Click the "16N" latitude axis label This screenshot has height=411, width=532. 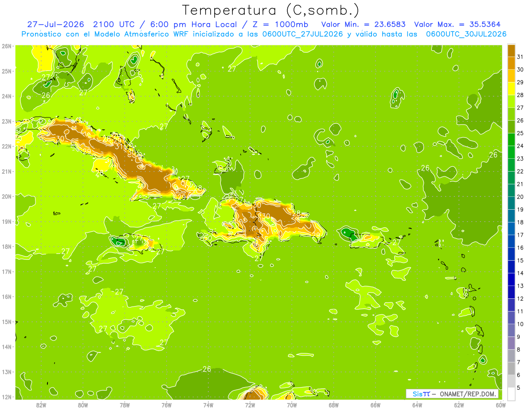coord(7,297)
